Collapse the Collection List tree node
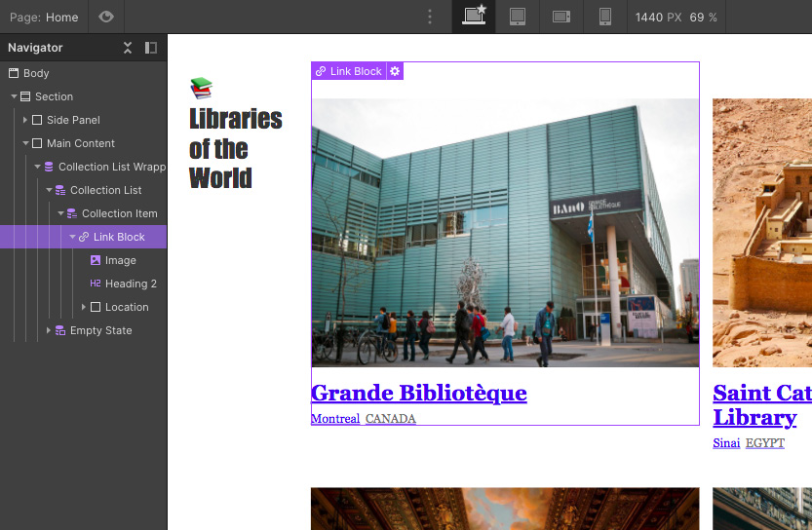The width and height of the screenshot is (812, 530). tap(49, 190)
